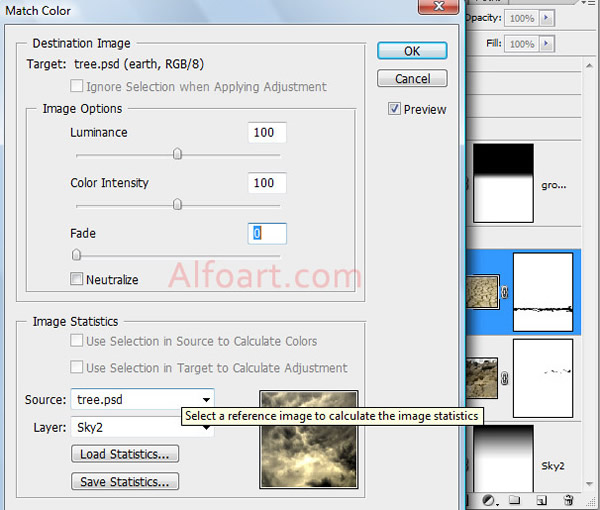Click the Luminance slider handle
This screenshot has width=600, height=510.
(x=177, y=154)
